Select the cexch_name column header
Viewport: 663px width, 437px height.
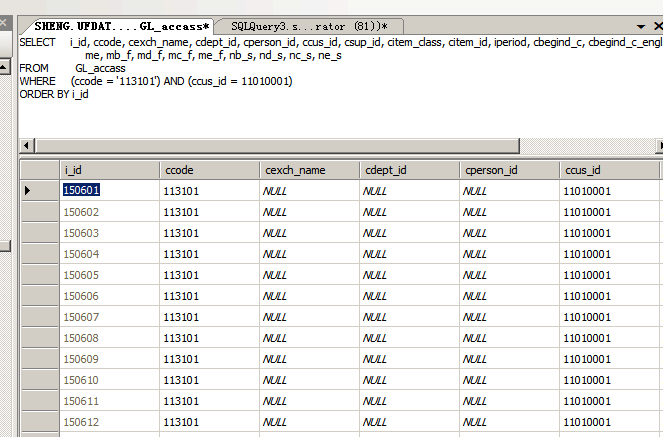(309, 170)
